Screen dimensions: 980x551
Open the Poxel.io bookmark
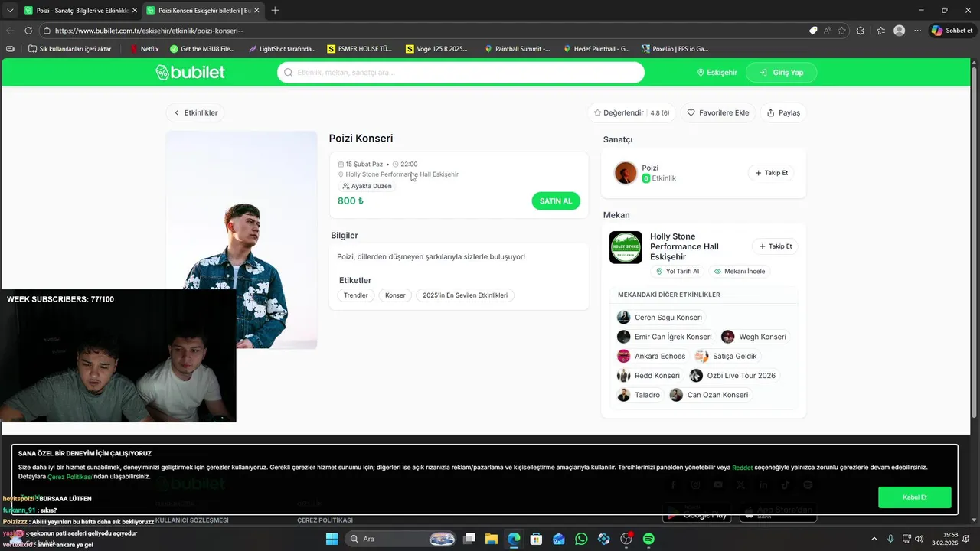coord(675,48)
